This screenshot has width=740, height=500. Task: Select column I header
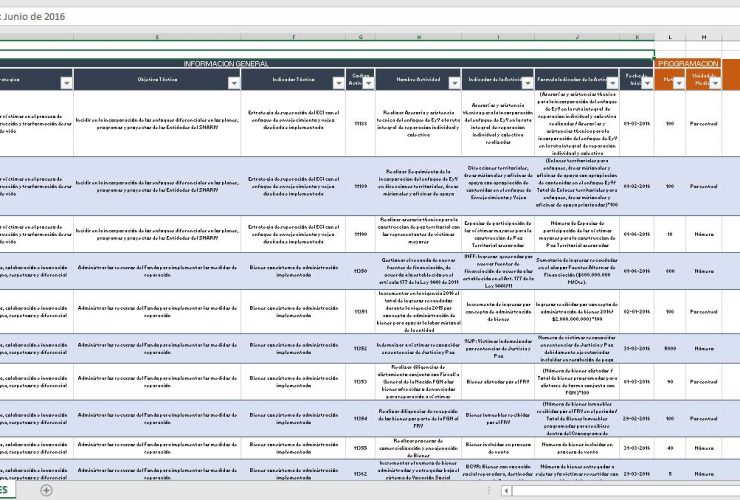498,37
